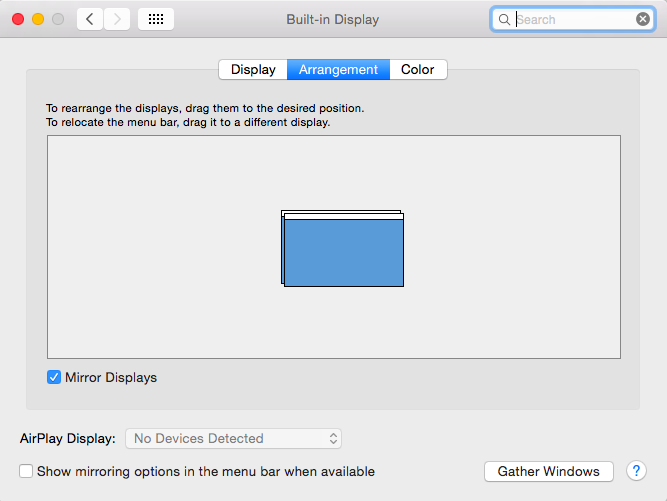
Task: Uncheck the Mirror Displays checkbox
Action: pyautogui.click(x=54, y=378)
